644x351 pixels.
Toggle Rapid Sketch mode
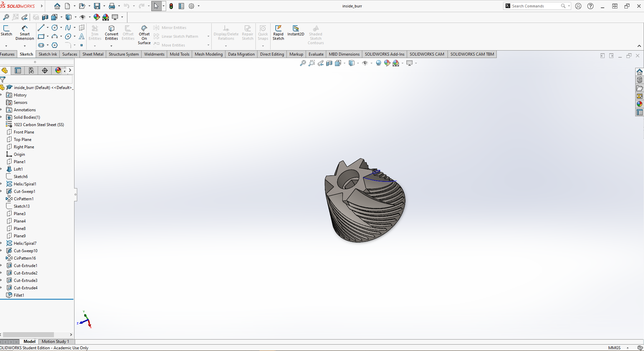pyautogui.click(x=278, y=33)
